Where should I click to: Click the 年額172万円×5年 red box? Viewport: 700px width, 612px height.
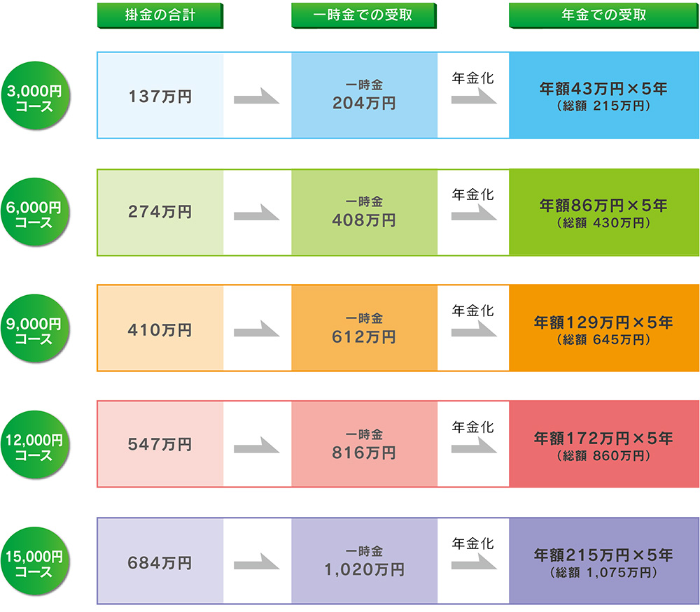604,444
